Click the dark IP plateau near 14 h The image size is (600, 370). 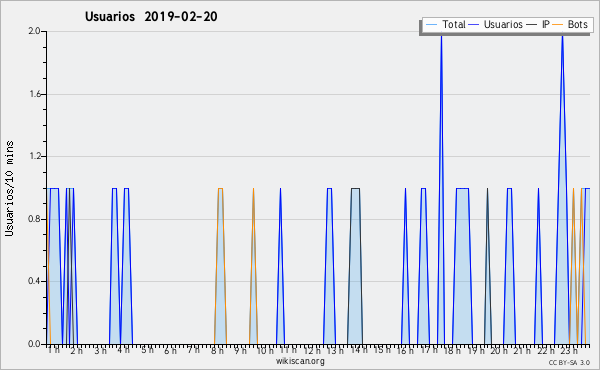[x=355, y=188]
